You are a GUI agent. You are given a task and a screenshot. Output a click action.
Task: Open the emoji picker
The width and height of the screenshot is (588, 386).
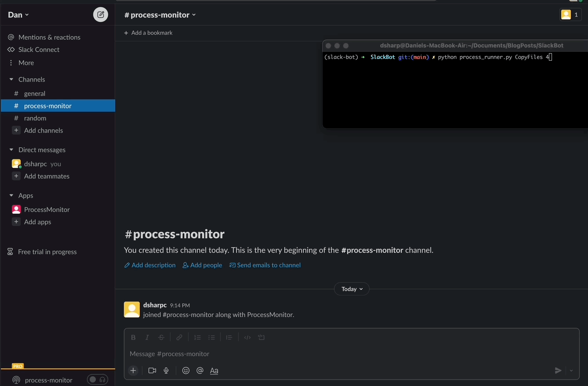click(x=186, y=371)
